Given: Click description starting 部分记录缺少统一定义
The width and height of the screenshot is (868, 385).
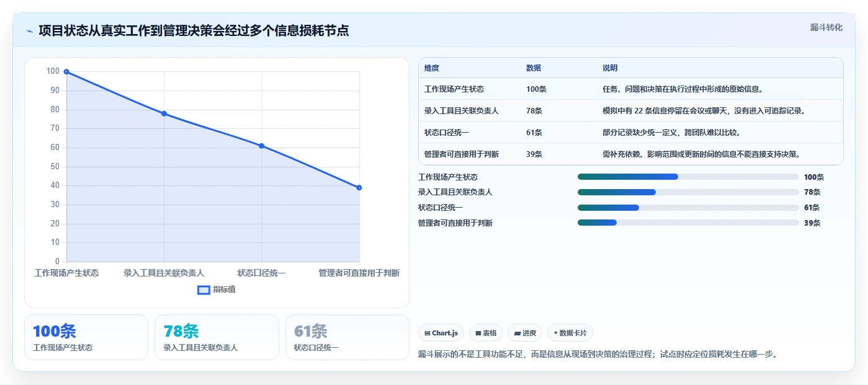Looking at the screenshot, I should coord(671,133).
